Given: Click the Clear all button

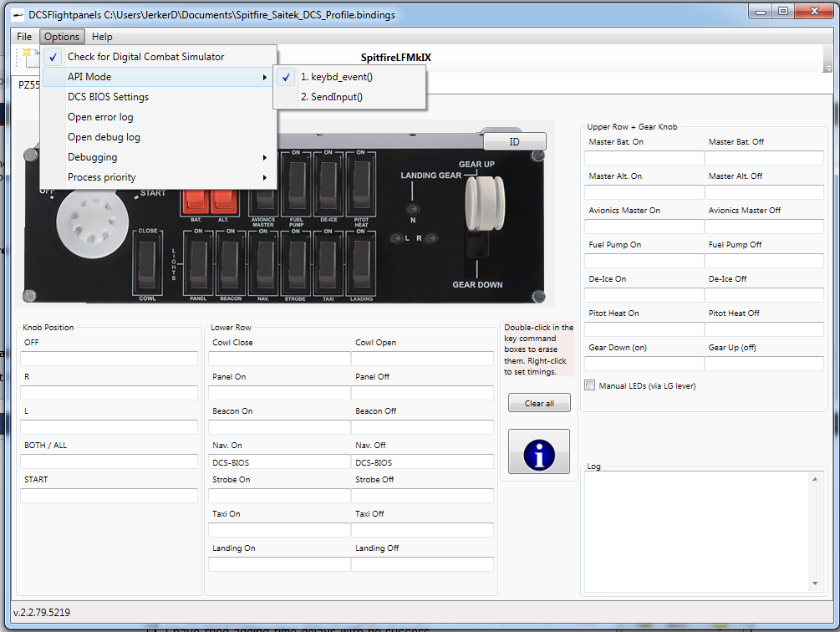Looking at the screenshot, I should (x=539, y=403).
